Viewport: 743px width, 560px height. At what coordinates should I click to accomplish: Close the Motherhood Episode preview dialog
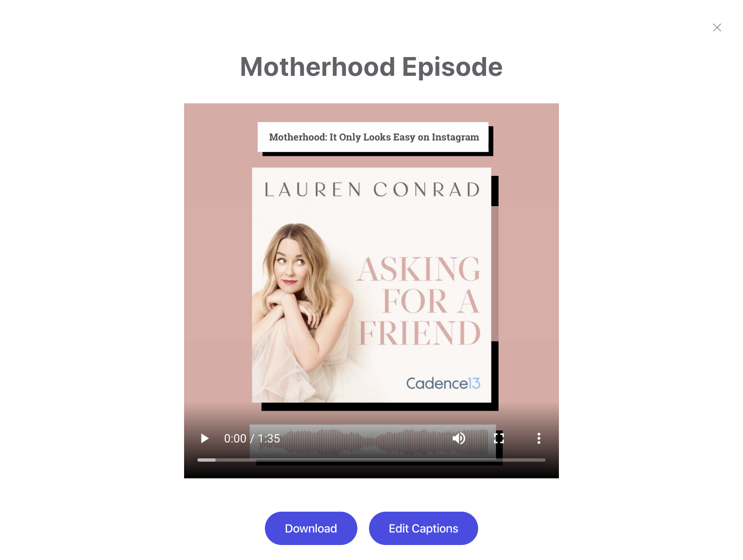click(717, 27)
